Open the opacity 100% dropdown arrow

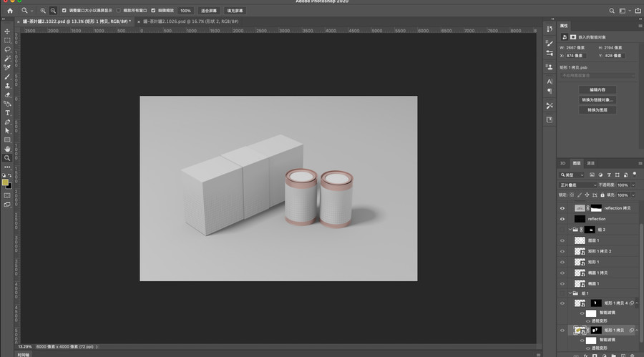click(x=633, y=185)
